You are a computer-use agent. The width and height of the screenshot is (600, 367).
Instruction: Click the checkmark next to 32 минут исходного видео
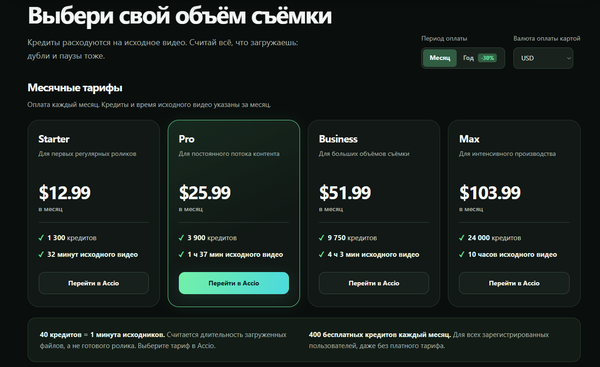click(41, 254)
